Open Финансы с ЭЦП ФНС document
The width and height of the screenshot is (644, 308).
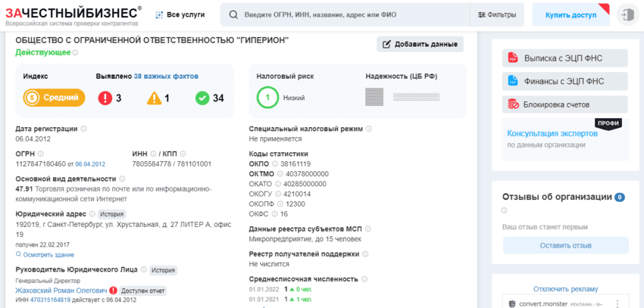[564, 81]
